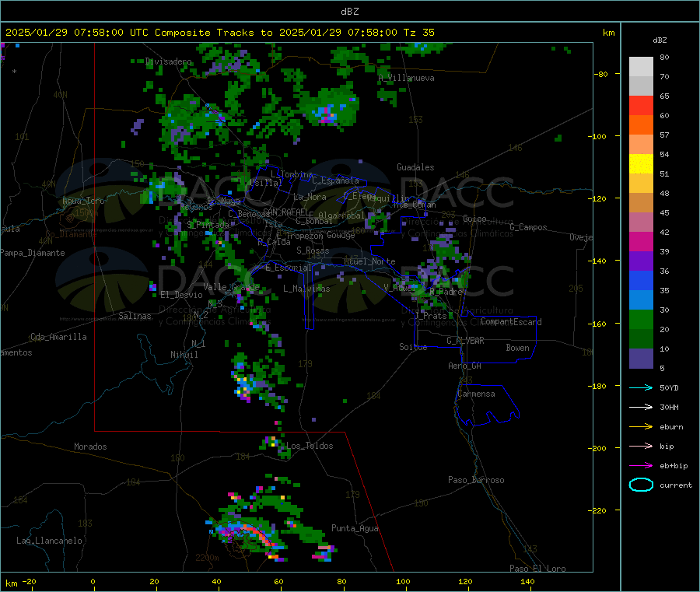This screenshot has width=700, height=592.
Task: Click the 'R_Padre' map label
Action: point(446,292)
